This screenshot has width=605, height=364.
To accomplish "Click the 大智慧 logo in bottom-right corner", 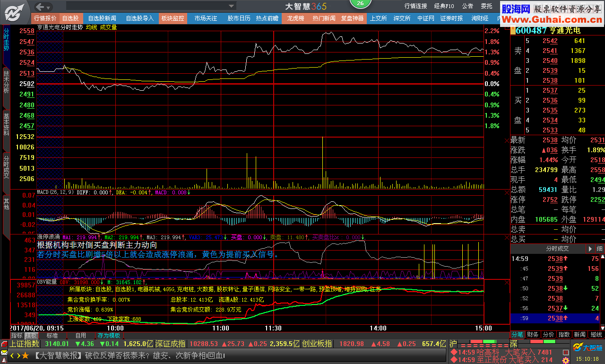I will pos(588,347).
